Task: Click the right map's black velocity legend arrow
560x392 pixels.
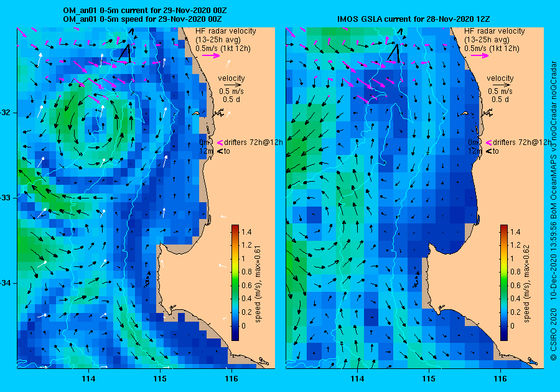Action: (500, 85)
